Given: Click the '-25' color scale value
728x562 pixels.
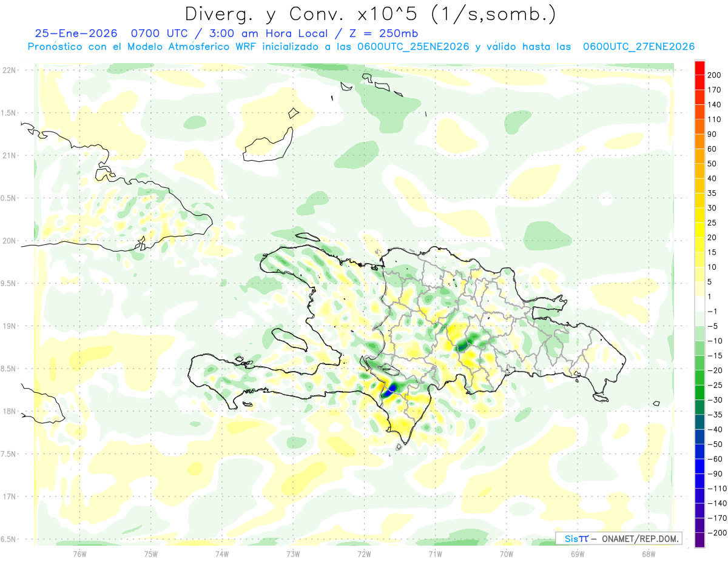Looking at the screenshot, I should (716, 385).
